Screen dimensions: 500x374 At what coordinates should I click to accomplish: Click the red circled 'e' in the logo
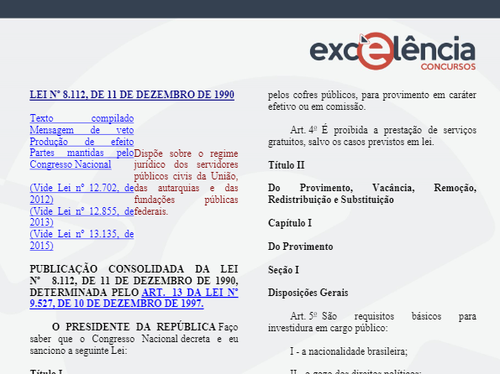pyautogui.click(x=377, y=51)
